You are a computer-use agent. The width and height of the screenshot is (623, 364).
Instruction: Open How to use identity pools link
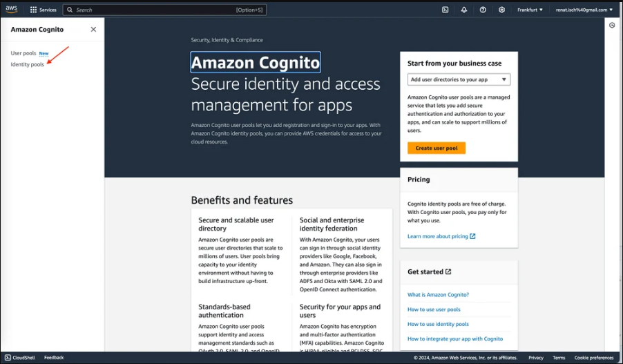pyautogui.click(x=438, y=324)
